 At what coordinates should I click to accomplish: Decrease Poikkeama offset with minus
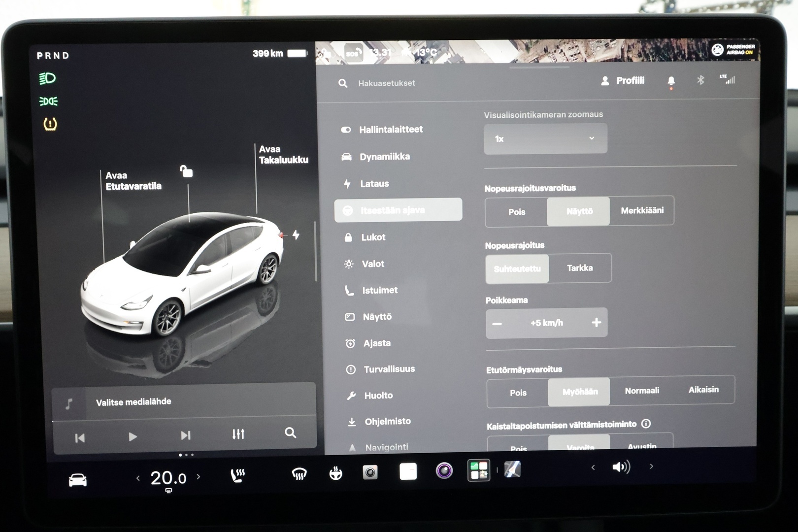click(497, 324)
